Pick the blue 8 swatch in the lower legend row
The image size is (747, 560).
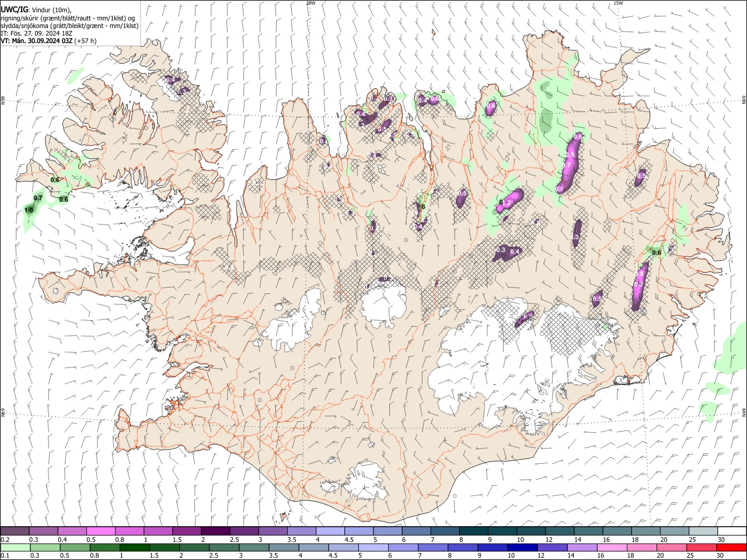(x=463, y=547)
